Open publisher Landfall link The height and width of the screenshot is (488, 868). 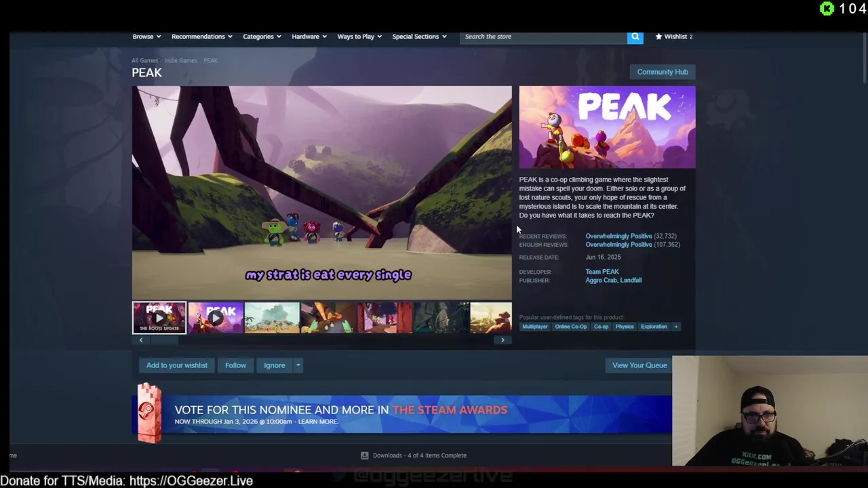point(631,280)
